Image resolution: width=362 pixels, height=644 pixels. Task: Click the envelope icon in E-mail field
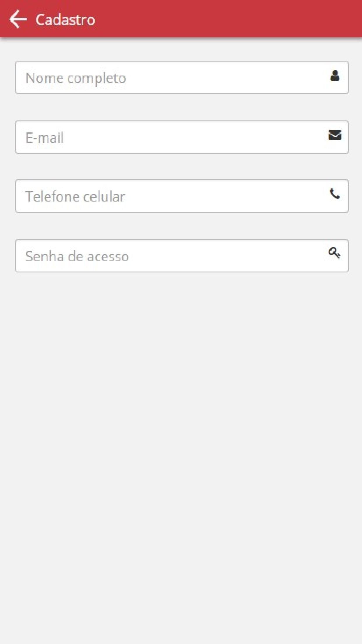(x=335, y=135)
